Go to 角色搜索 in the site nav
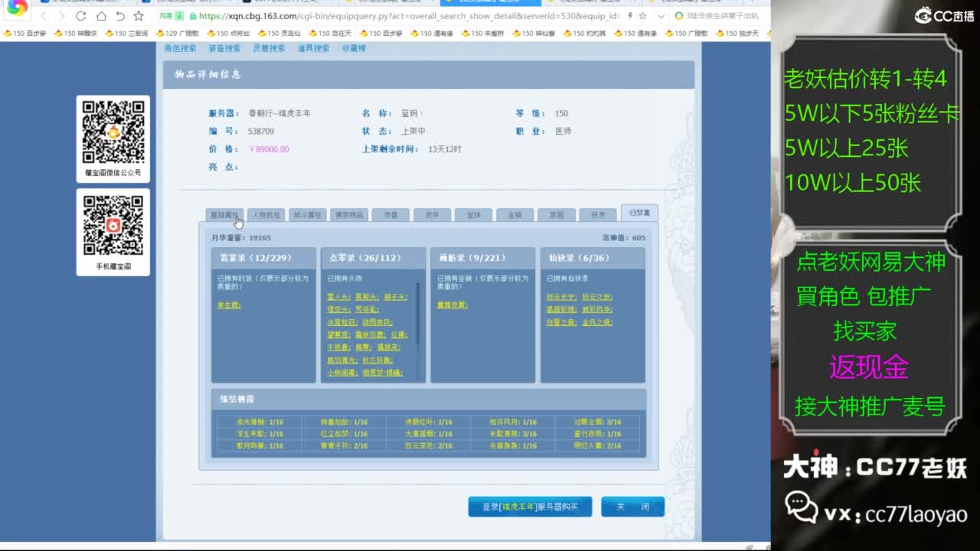This screenshot has width=980, height=551. point(180,48)
